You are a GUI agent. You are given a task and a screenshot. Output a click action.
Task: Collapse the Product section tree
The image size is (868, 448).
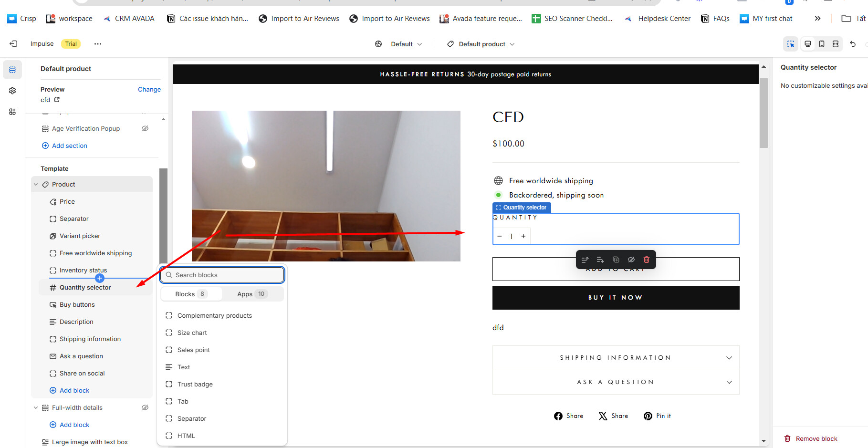pos(36,185)
